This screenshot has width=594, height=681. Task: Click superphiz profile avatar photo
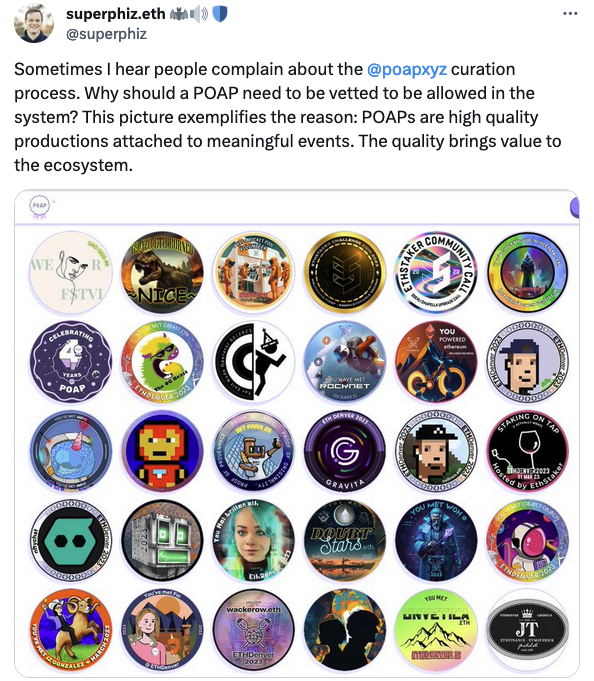[34, 22]
